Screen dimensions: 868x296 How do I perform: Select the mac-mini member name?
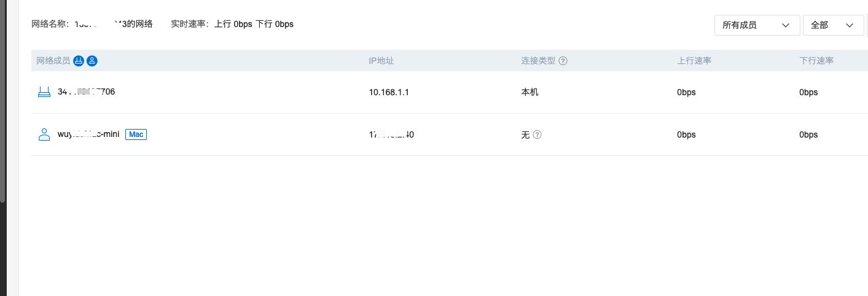coord(88,134)
